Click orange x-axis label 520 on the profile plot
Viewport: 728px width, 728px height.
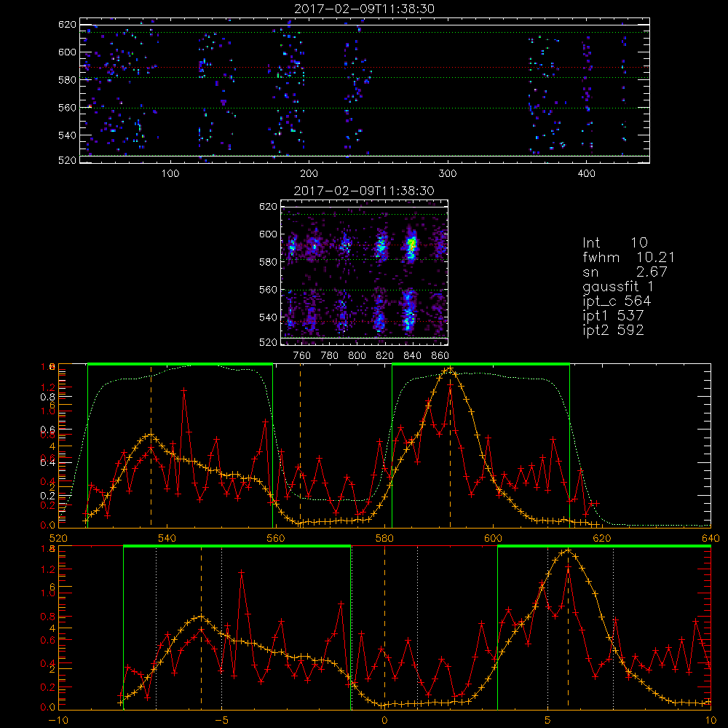click(x=58, y=539)
